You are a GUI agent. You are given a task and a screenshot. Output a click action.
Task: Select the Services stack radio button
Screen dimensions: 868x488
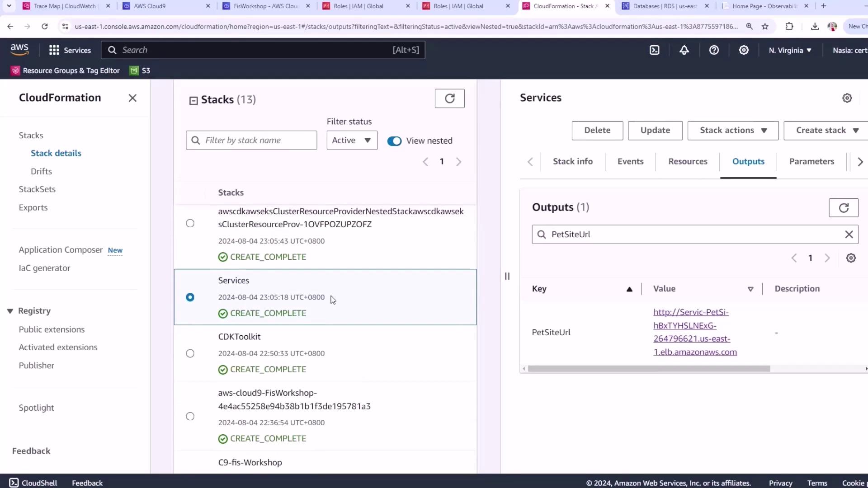pos(190,297)
